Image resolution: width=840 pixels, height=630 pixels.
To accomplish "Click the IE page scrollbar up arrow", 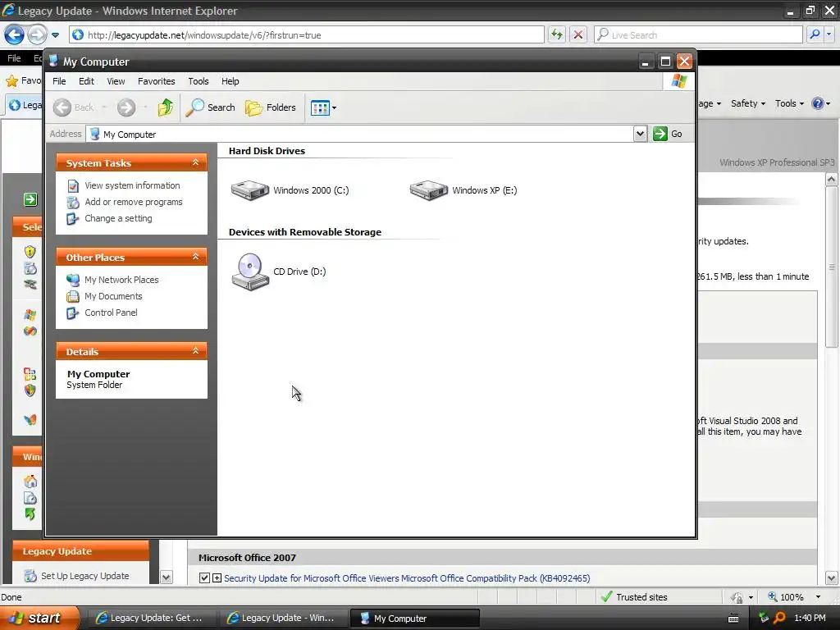I will tap(832, 180).
